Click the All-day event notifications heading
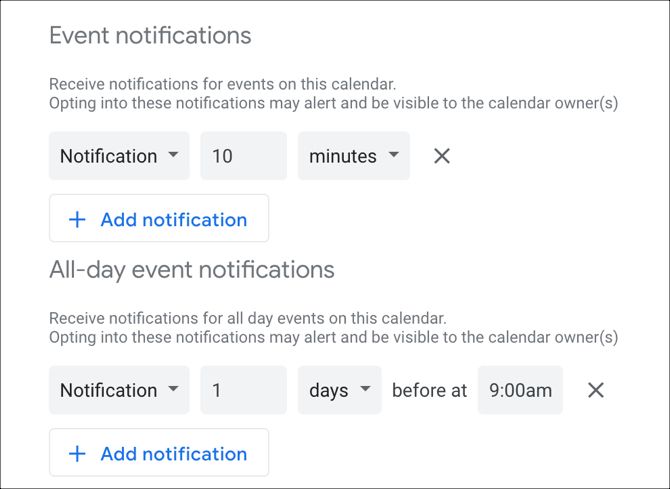This screenshot has height=489, width=670. [191, 270]
